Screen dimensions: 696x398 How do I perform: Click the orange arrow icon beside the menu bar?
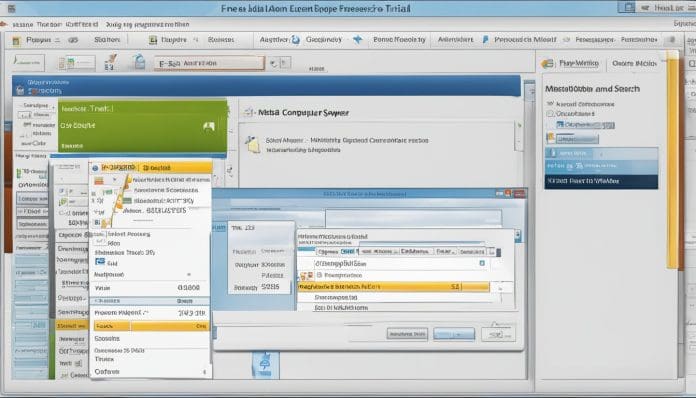coord(4,24)
